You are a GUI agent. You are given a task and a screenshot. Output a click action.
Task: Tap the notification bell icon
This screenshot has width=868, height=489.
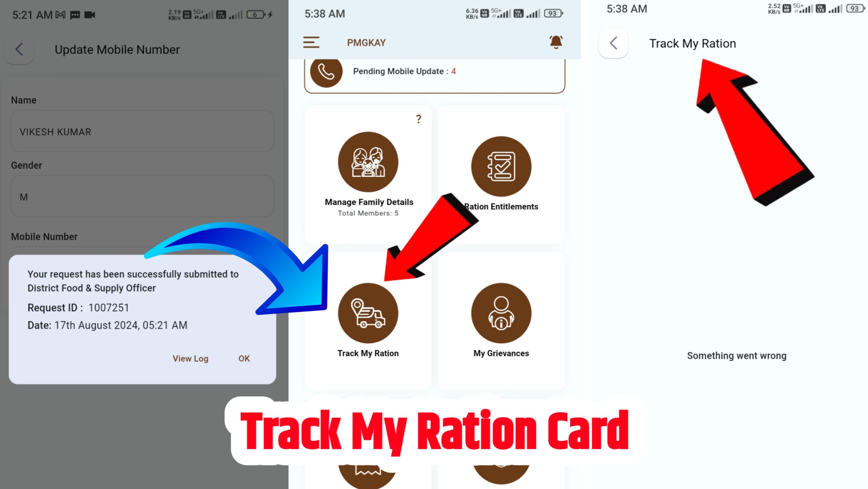(556, 42)
